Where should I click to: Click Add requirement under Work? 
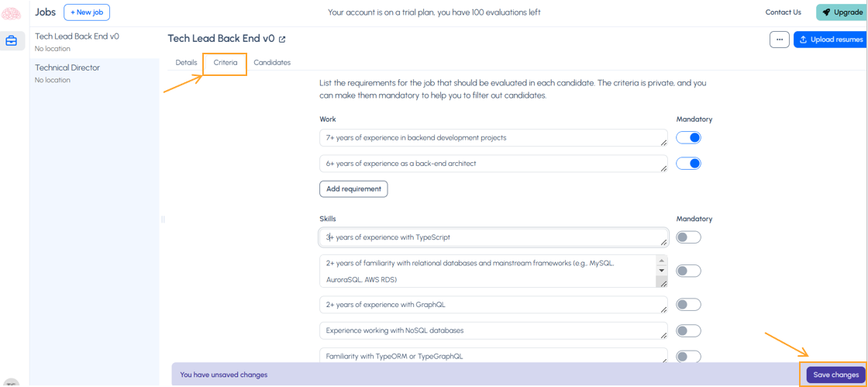point(353,188)
